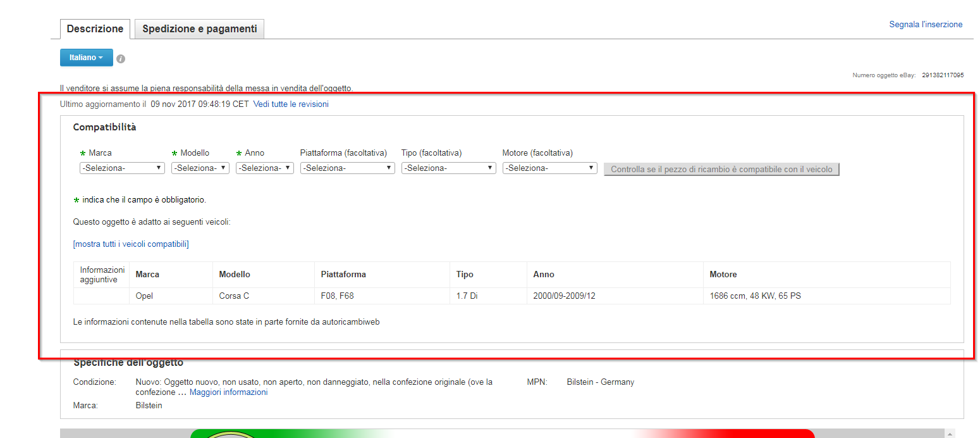Switch to Spedizione e pagamenti tab

(200, 29)
